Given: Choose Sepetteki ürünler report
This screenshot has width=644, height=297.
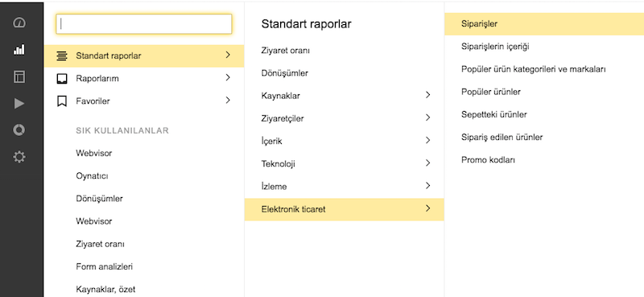Looking at the screenshot, I should 494,114.
